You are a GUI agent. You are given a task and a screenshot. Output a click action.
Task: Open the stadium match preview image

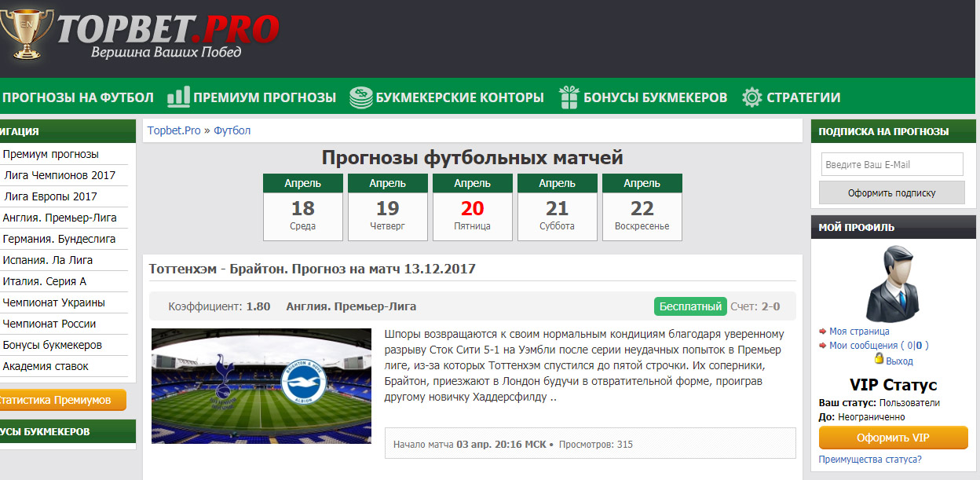pyautogui.click(x=261, y=386)
